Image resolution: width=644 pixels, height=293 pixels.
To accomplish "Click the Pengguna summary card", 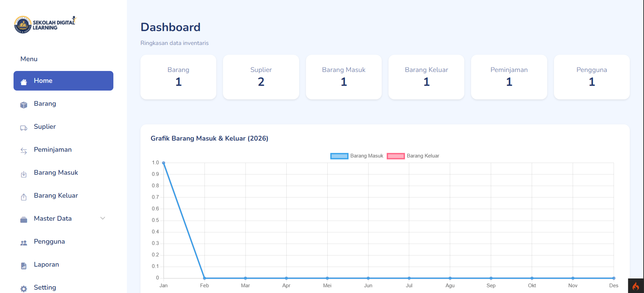I will click(592, 77).
